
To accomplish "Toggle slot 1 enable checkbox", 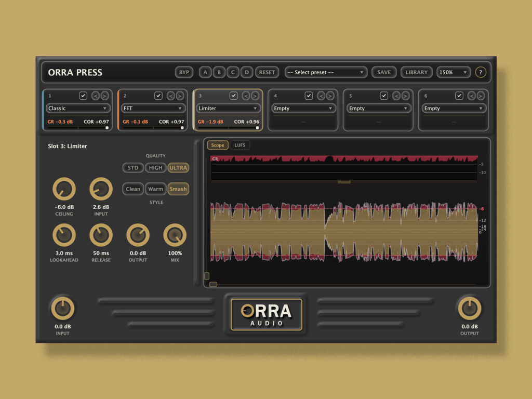I will 83,96.
